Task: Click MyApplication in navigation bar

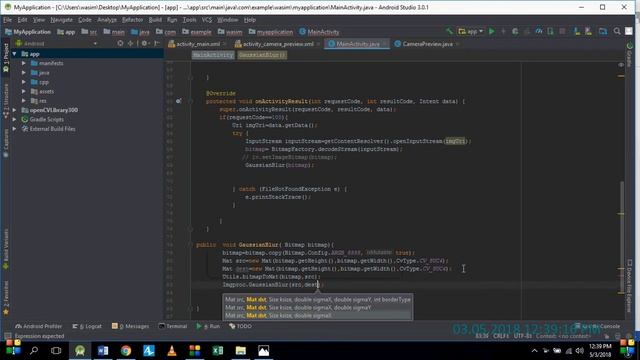Action: [x=28, y=32]
